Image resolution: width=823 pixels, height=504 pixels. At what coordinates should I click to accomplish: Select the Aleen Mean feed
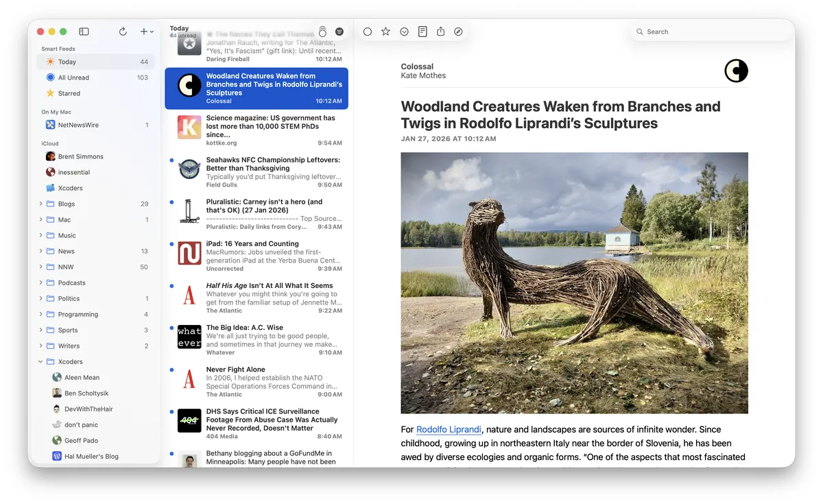tap(96, 377)
